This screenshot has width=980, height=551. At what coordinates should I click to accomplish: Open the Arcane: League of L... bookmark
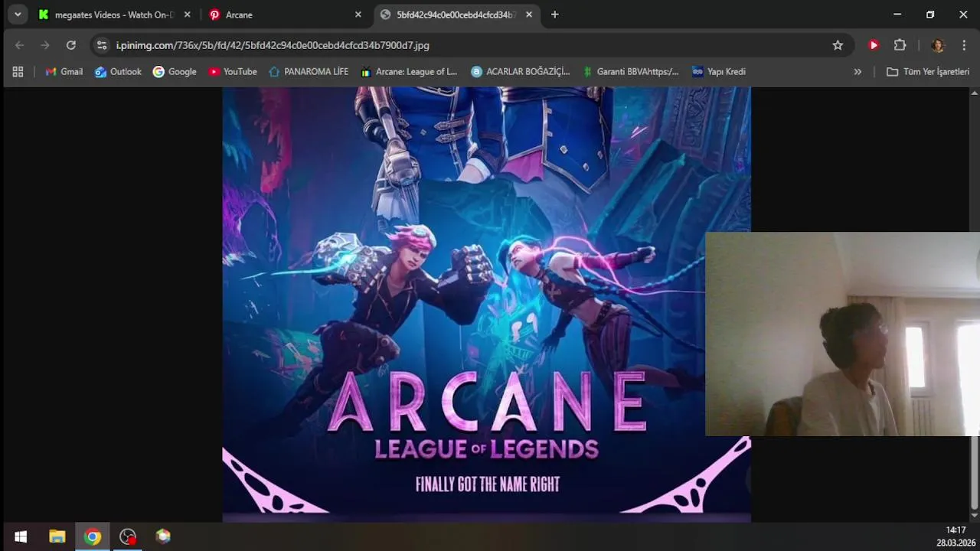[409, 72]
